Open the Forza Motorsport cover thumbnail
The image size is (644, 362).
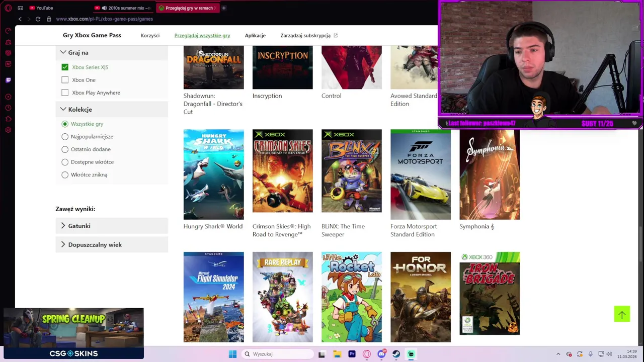421,174
